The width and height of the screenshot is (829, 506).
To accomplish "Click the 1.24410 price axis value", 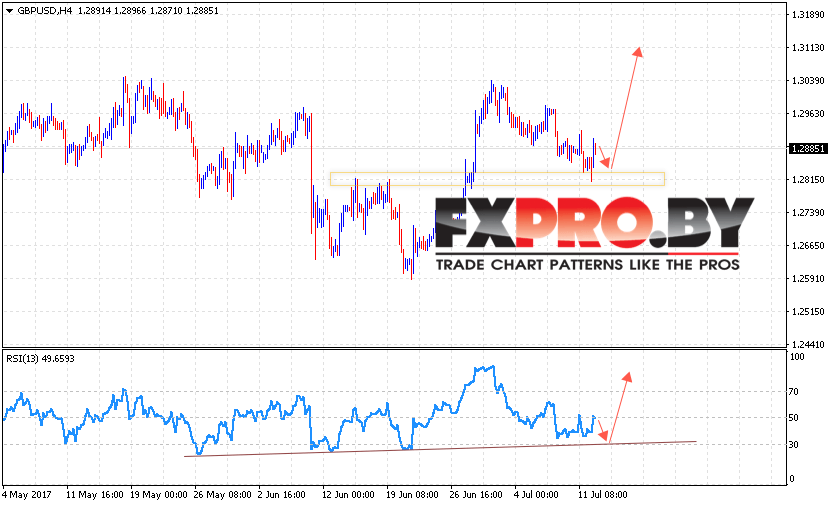I will pyautogui.click(x=808, y=345).
